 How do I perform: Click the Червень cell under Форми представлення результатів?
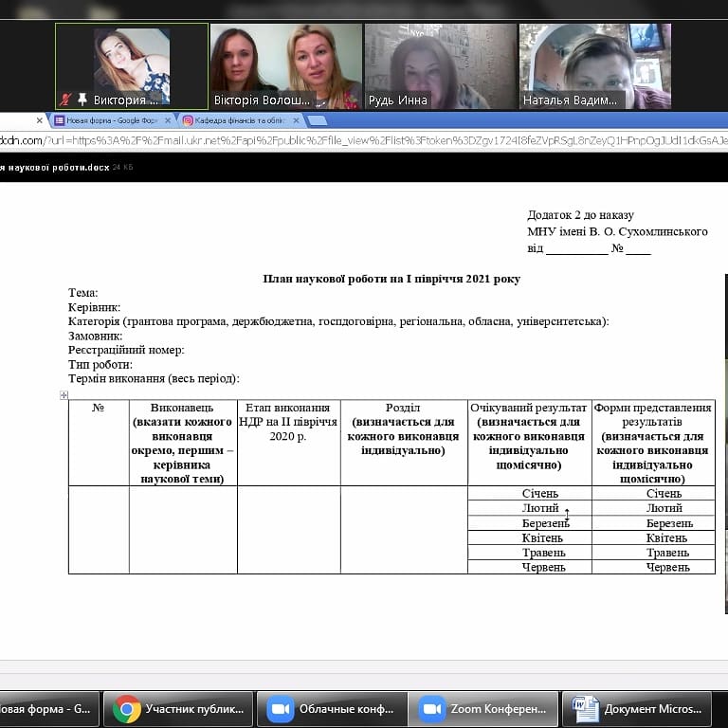652,567
